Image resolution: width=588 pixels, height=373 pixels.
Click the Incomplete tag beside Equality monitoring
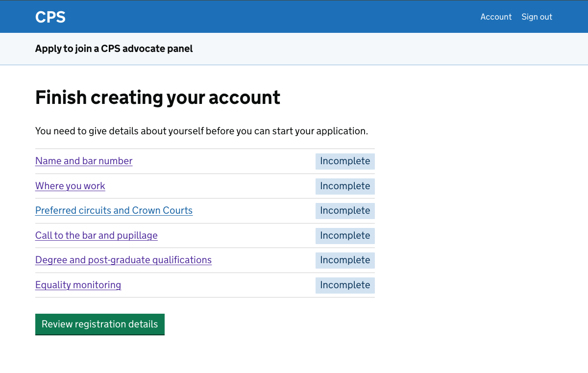coord(345,285)
